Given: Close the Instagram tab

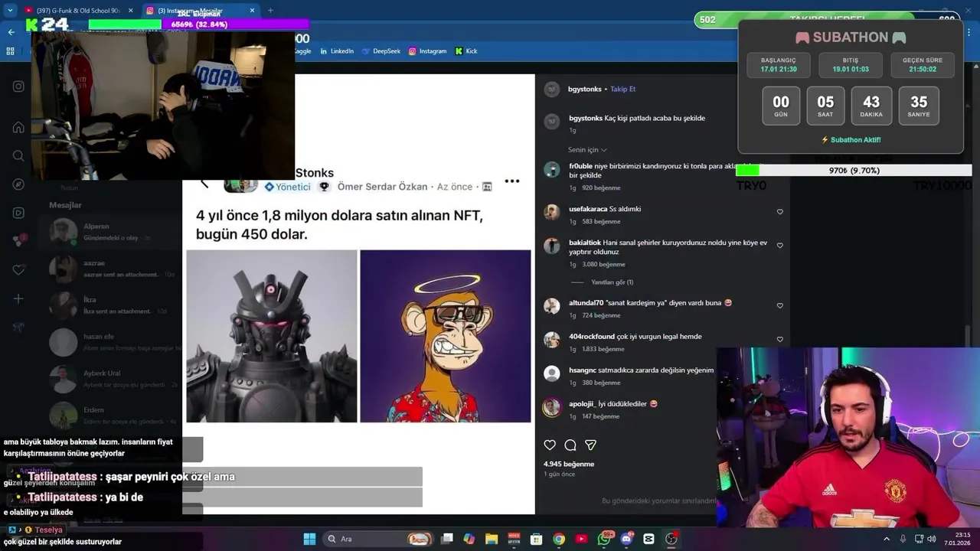Looking at the screenshot, I should pos(253,11).
